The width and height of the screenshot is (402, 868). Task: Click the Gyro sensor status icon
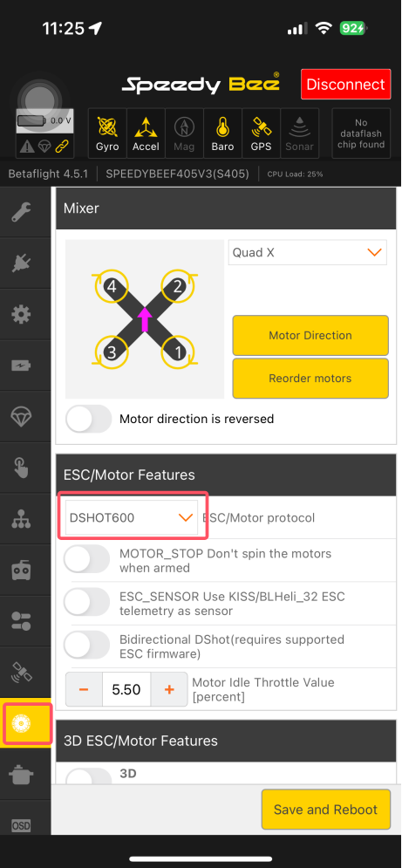(x=107, y=133)
